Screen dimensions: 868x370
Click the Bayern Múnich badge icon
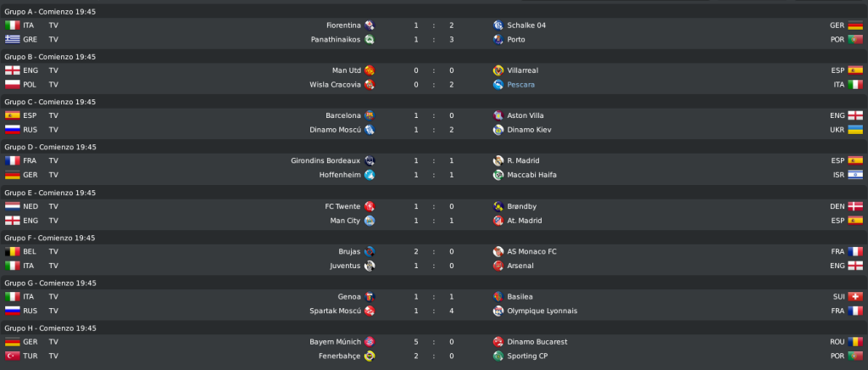[x=370, y=342]
